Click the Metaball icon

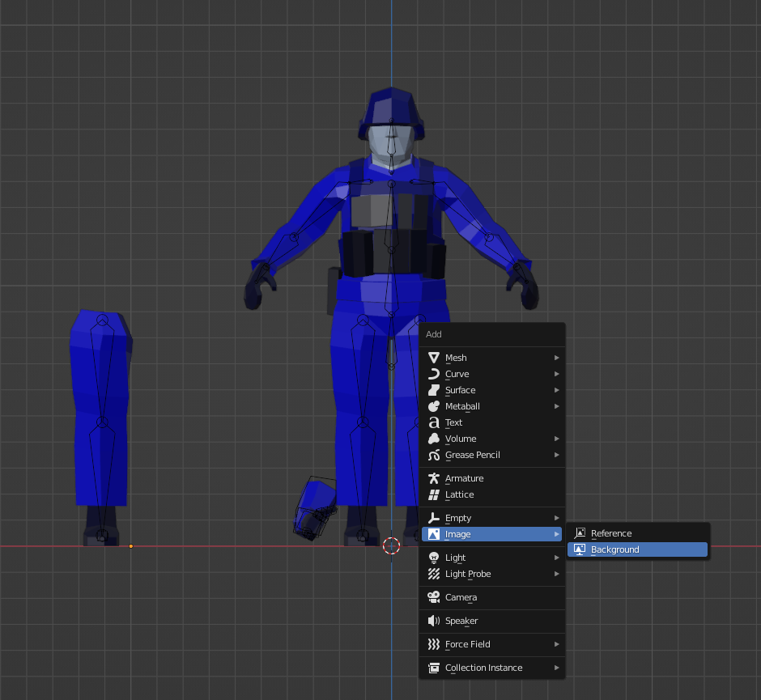pos(434,406)
